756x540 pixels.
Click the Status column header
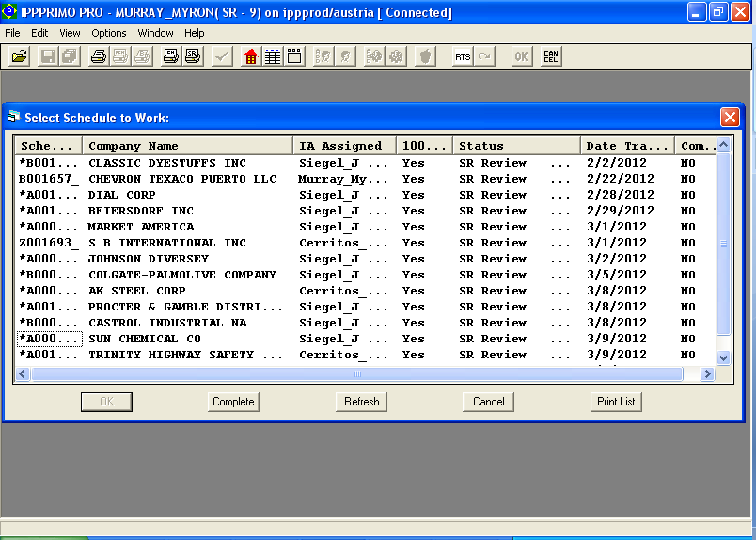click(x=516, y=146)
